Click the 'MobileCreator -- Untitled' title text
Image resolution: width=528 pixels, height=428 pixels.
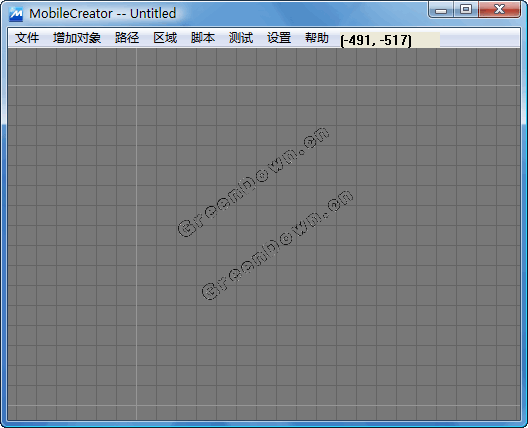pyautogui.click(x=102, y=14)
